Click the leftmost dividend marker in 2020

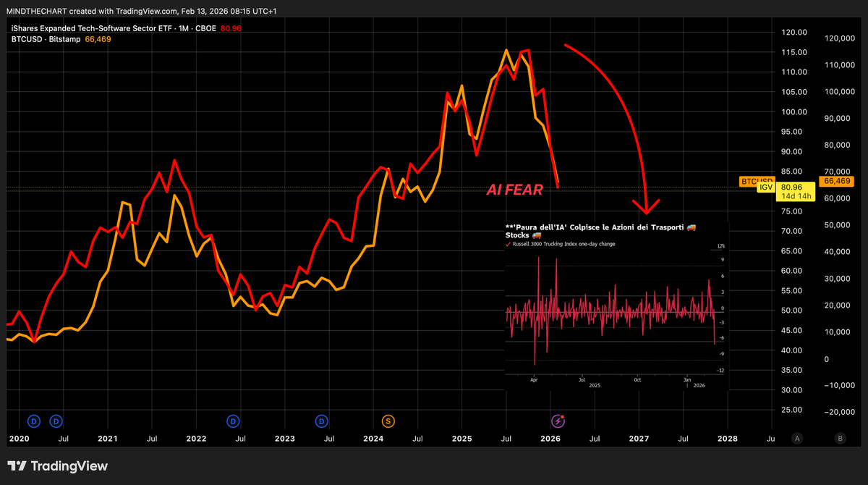point(33,421)
